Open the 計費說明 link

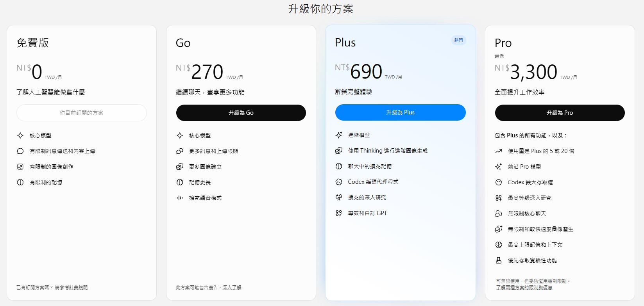coord(78,288)
